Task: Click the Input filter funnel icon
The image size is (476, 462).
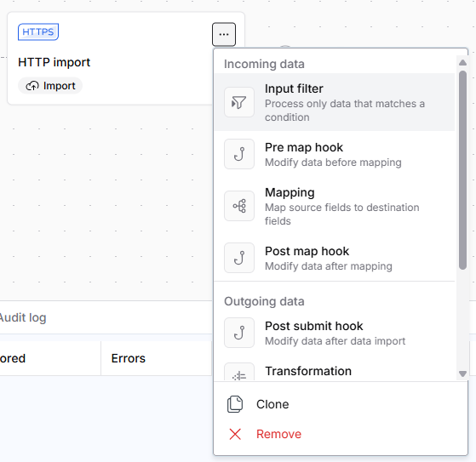Action: (239, 102)
